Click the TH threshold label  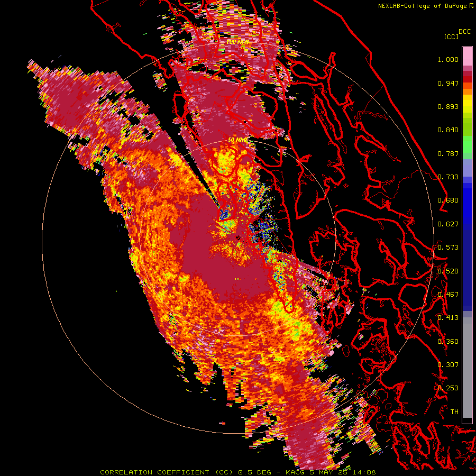coord(454,412)
